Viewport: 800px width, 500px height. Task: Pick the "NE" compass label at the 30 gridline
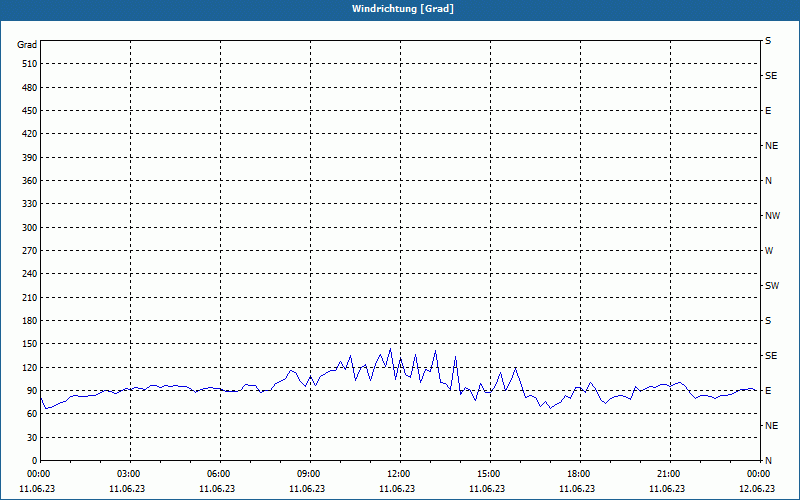point(771,426)
